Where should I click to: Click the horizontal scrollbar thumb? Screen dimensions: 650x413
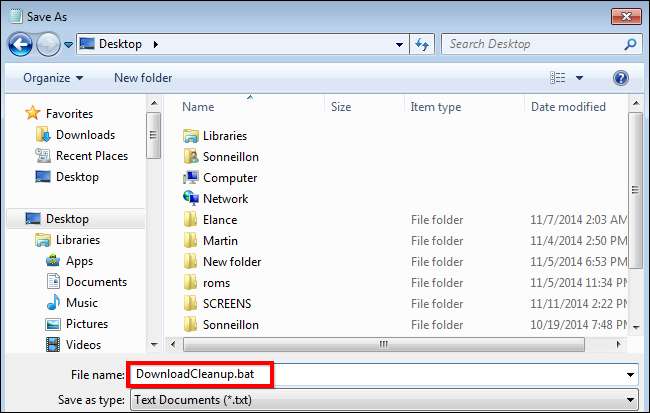pyautogui.click(x=384, y=344)
